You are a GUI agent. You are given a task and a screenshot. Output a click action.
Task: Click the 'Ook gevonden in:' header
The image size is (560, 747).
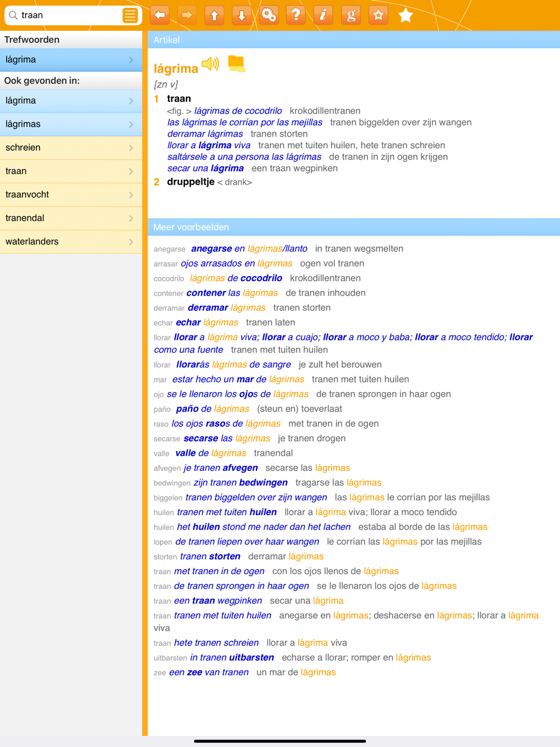point(71,81)
